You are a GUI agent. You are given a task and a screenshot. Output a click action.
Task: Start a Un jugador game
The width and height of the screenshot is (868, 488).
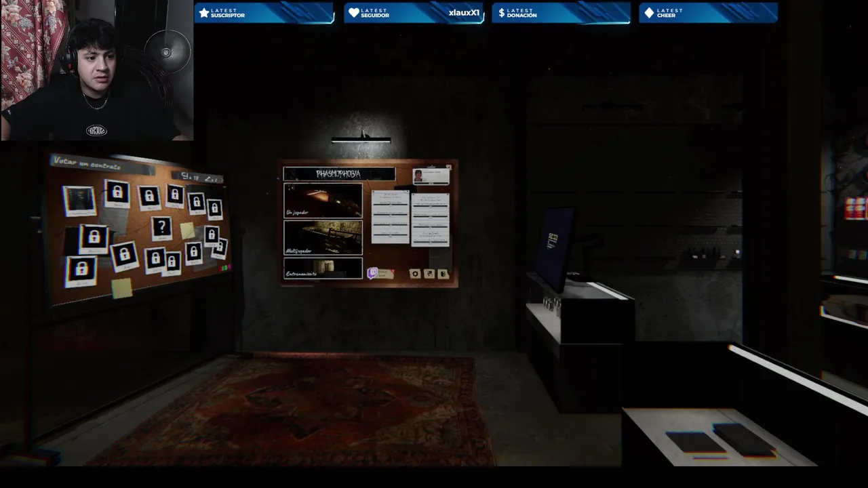323,201
